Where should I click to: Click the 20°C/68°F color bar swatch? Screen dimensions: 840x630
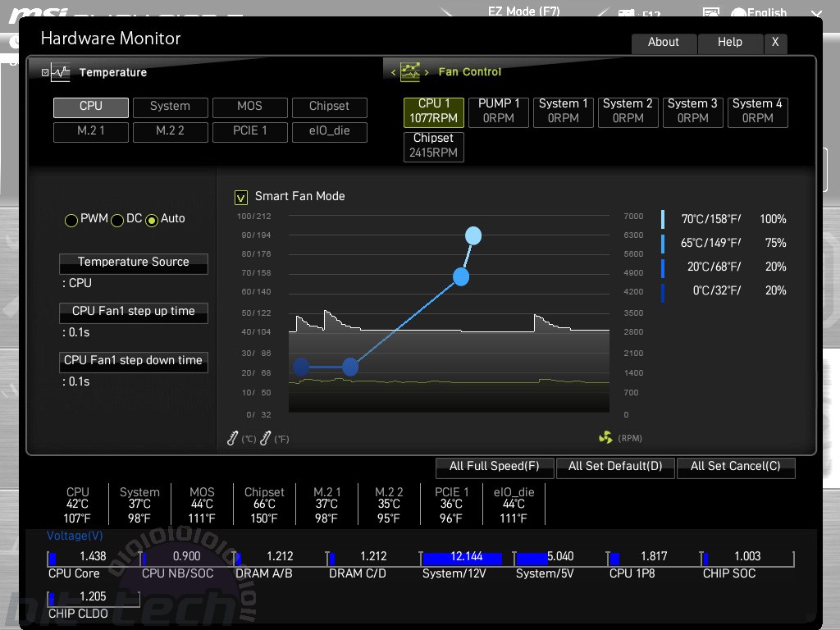tap(663, 268)
